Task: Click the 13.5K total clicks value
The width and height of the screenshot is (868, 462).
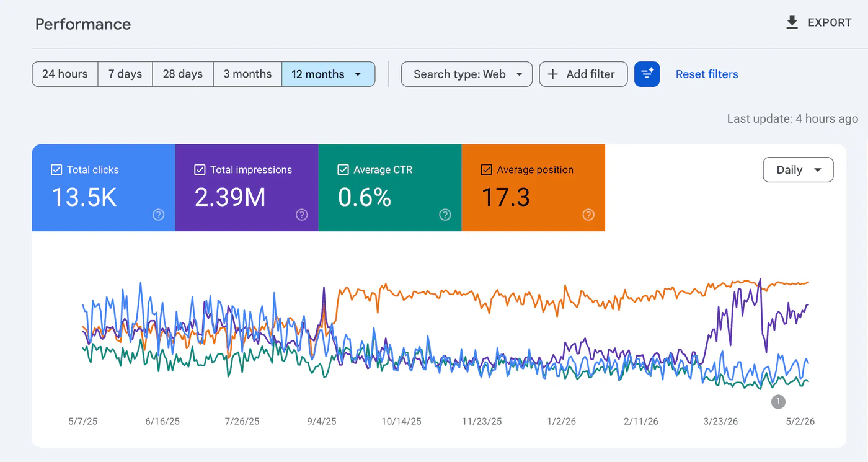Action: tap(84, 197)
